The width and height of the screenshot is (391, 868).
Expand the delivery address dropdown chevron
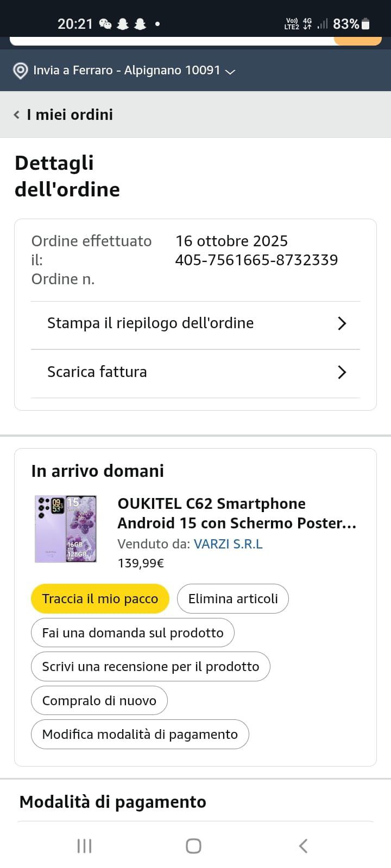230,72
